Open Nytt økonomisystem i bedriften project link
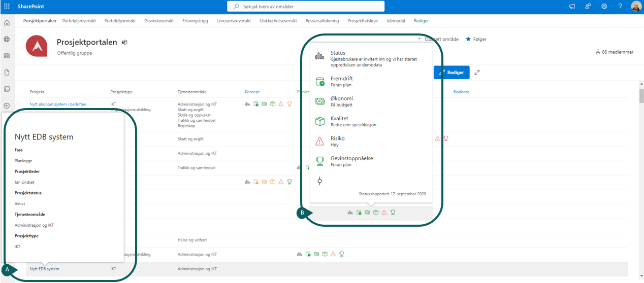 [x=58, y=104]
